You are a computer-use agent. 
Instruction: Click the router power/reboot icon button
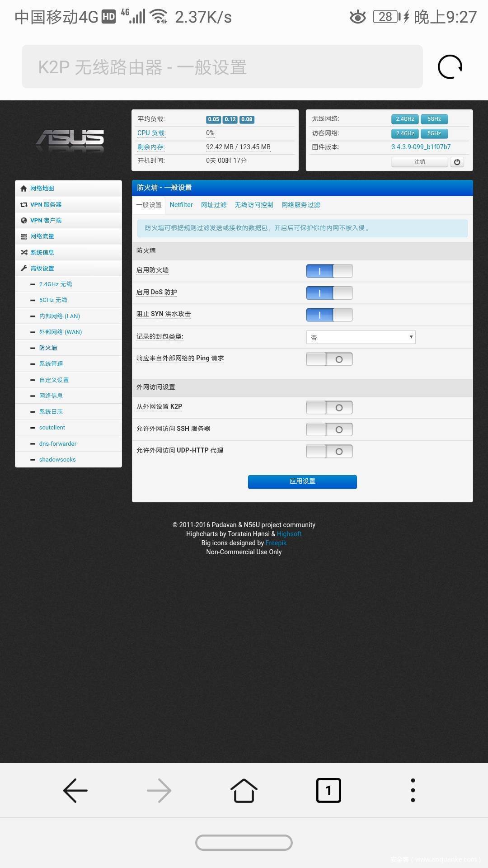click(457, 162)
